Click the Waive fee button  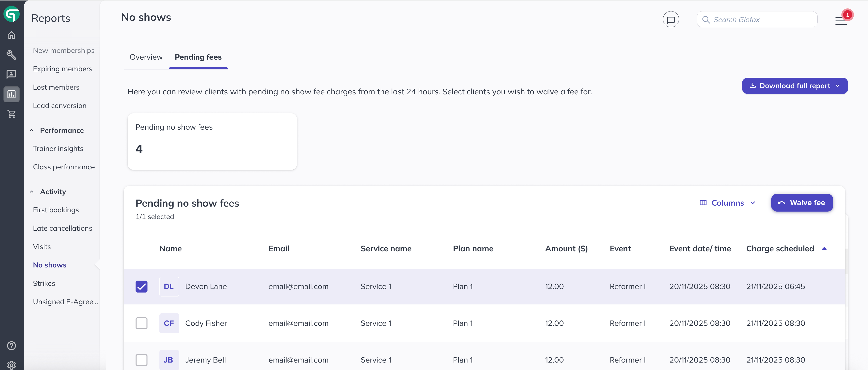[x=802, y=203]
